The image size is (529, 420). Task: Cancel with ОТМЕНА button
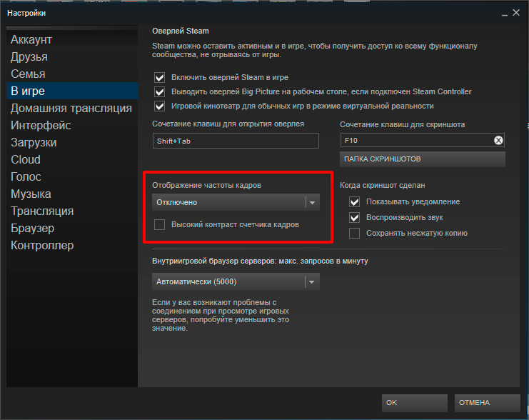click(x=487, y=403)
